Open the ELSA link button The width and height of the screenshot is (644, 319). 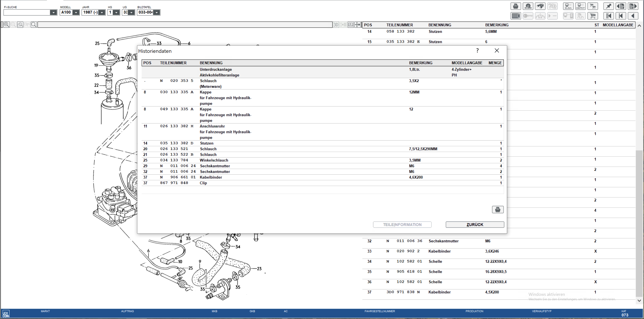pyautogui.click(x=568, y=6)
